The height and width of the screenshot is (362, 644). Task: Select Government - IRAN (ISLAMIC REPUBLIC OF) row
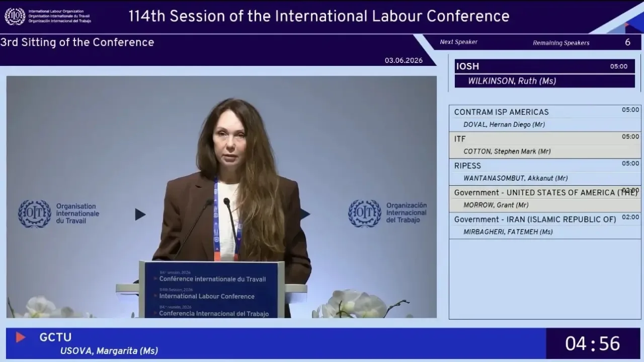pyautogui.click(x=545, y=225)
